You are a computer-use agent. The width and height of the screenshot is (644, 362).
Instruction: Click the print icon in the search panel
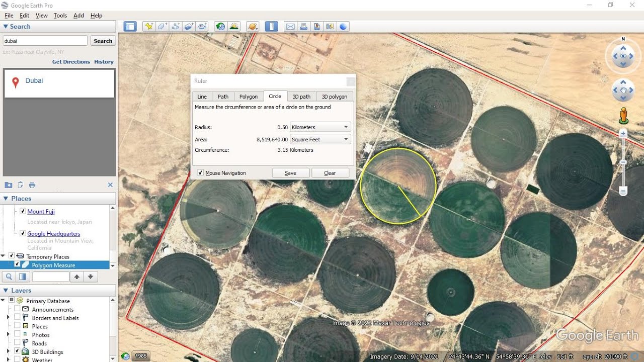pyautogui.click(x=32, y=185)
